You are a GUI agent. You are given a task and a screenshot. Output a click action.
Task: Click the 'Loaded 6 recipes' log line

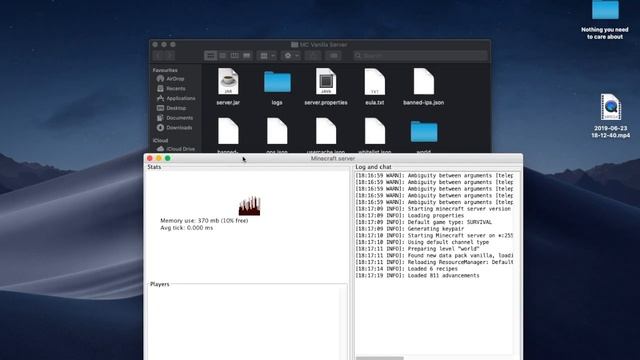[x=406, y=269]
